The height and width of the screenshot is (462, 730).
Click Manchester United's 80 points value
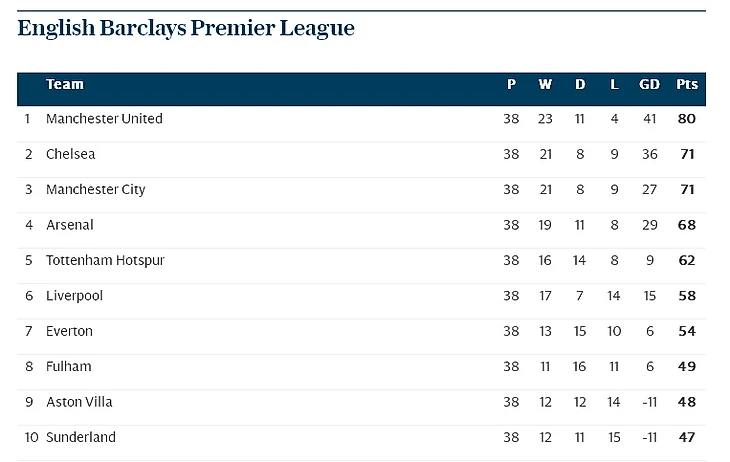686,119
